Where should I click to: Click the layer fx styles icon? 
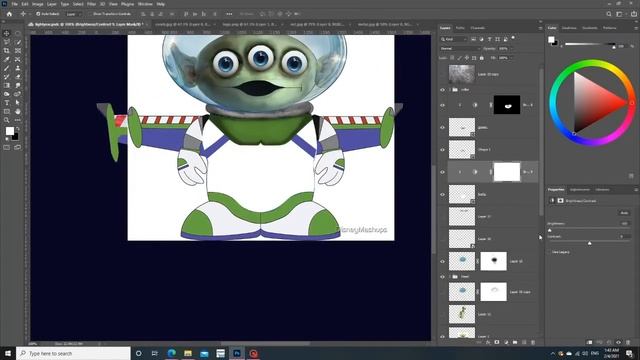pos(488,342)
